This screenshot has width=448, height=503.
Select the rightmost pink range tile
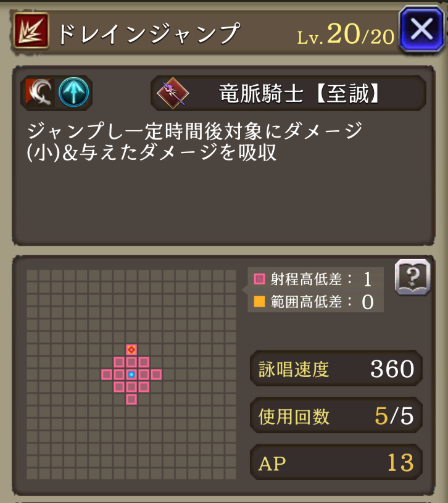(156, 375)
